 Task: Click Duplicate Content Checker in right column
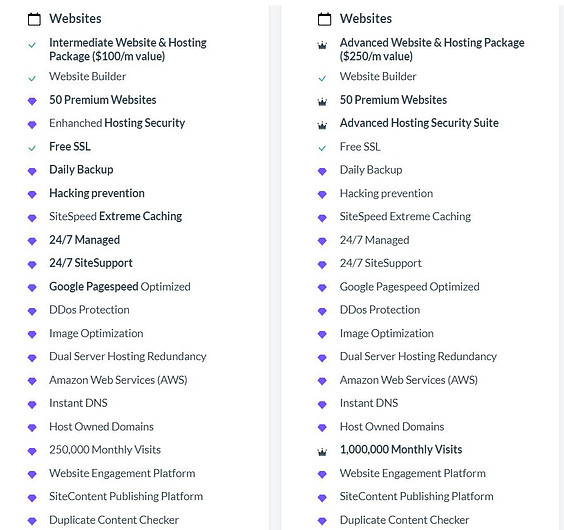(x=404, y=520)
